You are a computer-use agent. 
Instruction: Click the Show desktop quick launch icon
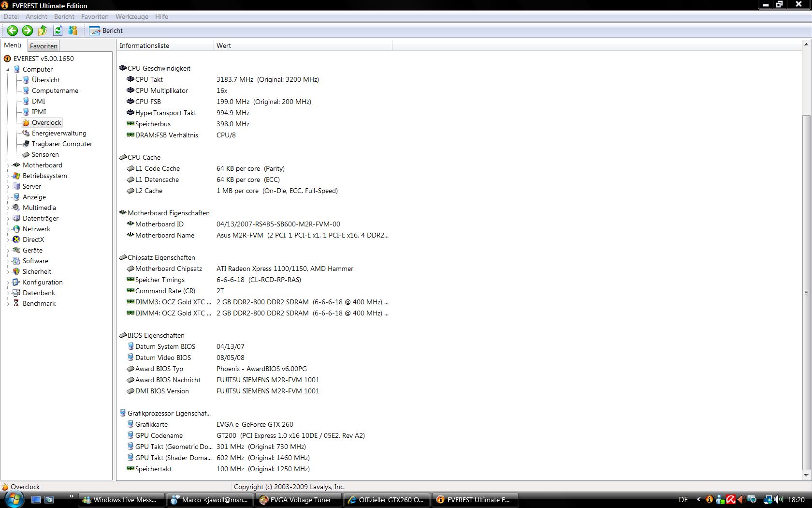[x=36, y=500]
